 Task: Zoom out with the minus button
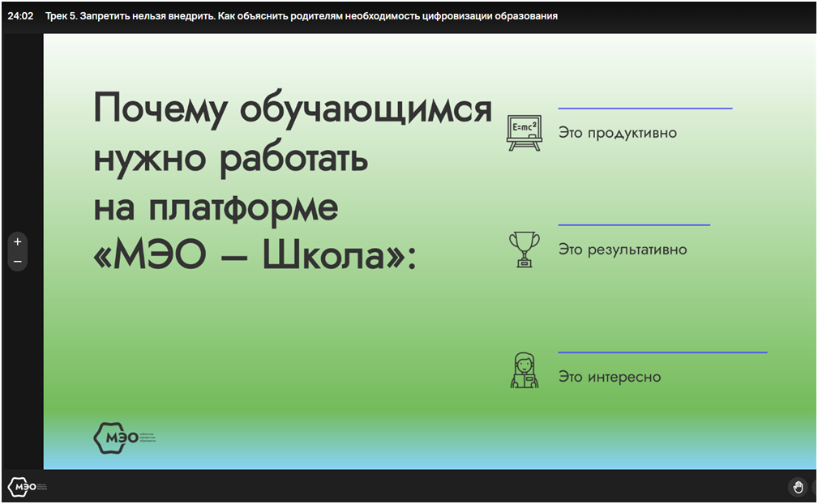tap(17, 262)
